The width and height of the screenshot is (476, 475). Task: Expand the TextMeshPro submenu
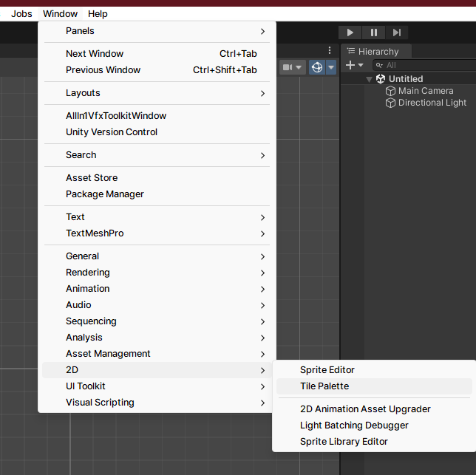157,233
